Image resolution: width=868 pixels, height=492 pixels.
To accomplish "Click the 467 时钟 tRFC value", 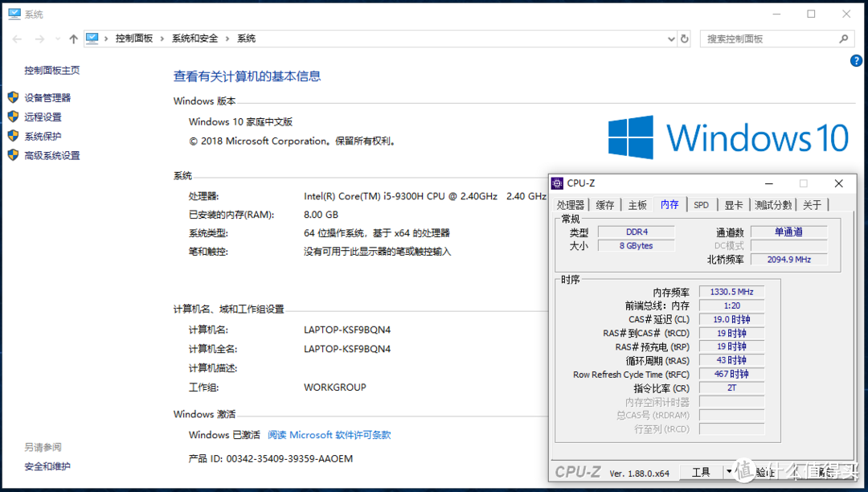I will coord(732,374).
